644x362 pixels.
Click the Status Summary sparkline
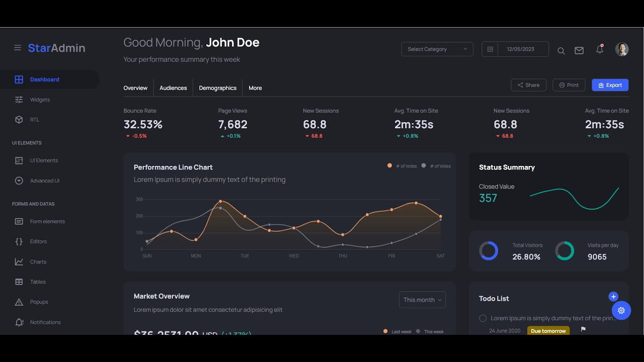coord(574,198)
